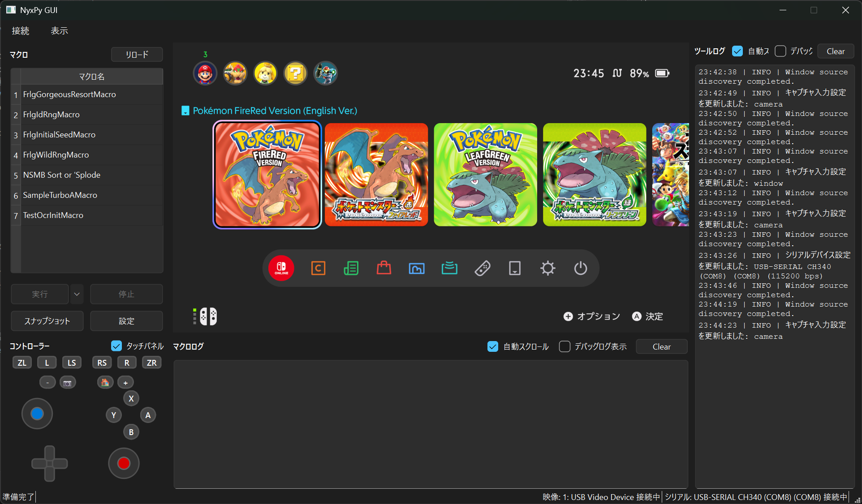Viewport: 862px width, 504px height.
Task: Click the Joy-Con controller status icon
Action: [208, 316]
